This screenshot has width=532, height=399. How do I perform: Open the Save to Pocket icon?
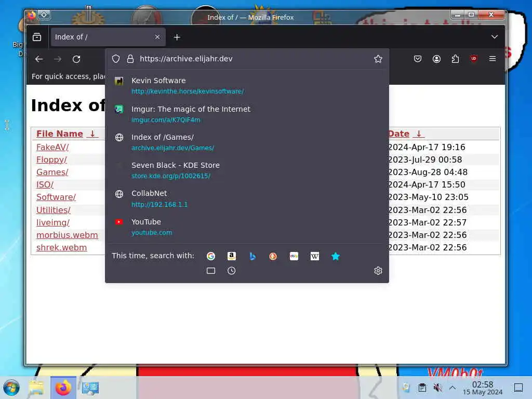tap(418, 59)
